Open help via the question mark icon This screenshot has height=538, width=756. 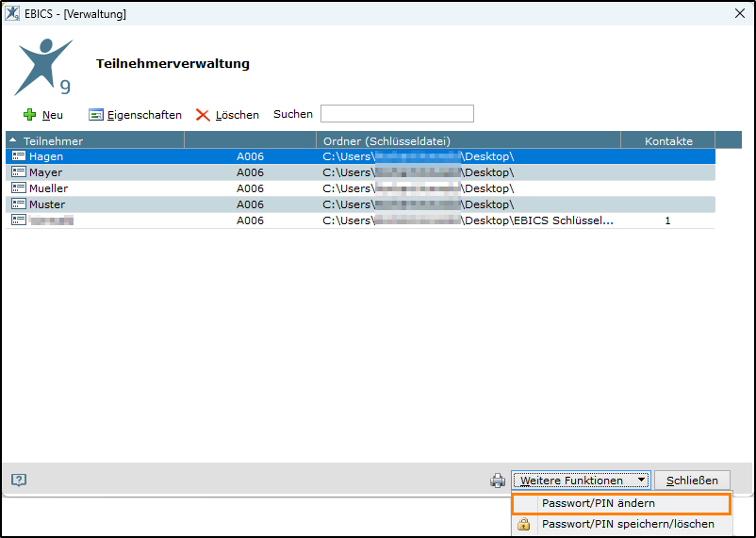point(19,481)
